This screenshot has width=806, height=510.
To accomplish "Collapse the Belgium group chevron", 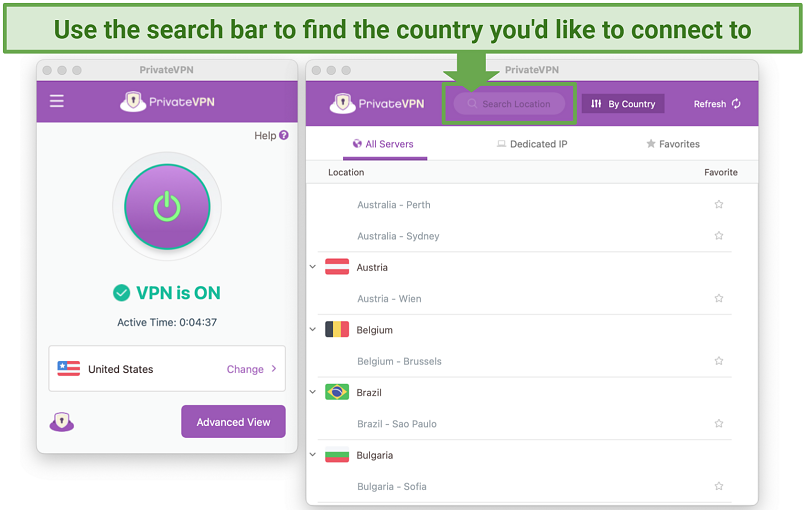I will 313,330.
